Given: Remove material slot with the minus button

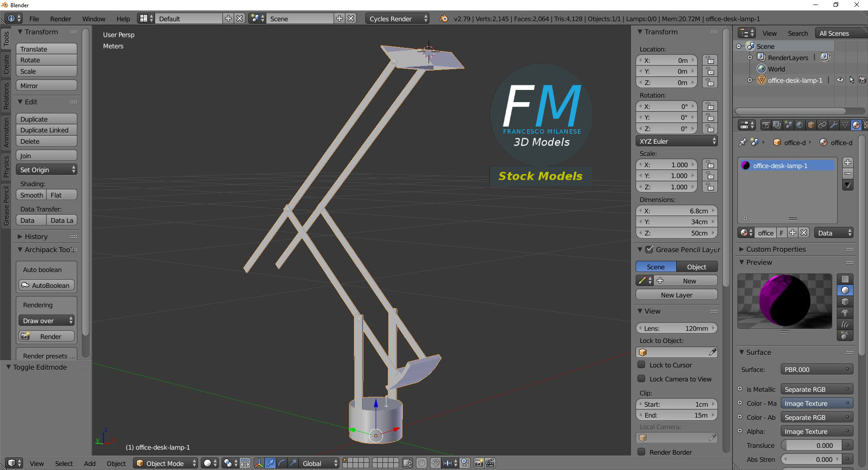Looking at the screenshot, I should pos(848,174).
